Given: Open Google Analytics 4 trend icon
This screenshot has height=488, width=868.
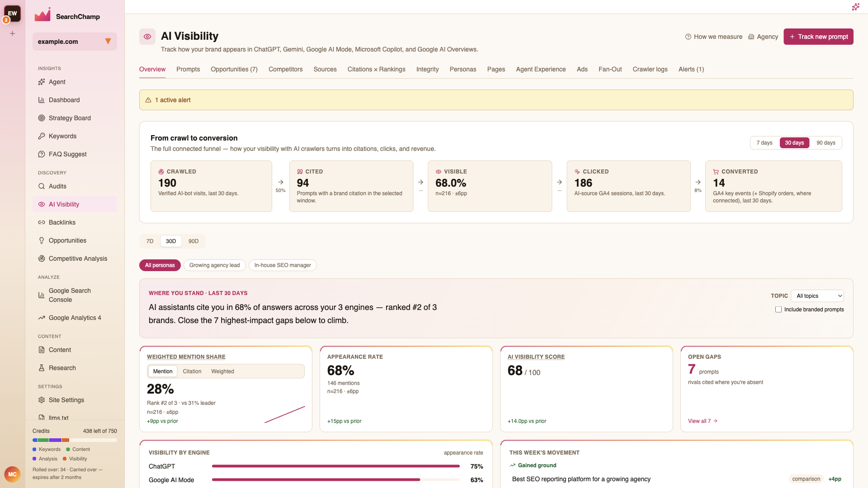Looking at the screenshot, I should 42,318.
